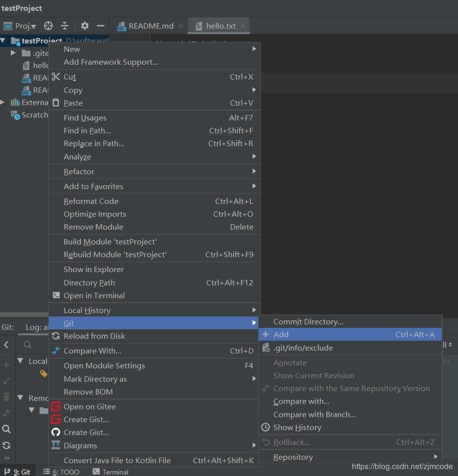Select Show History in the Git submenu

click(297, 428)
